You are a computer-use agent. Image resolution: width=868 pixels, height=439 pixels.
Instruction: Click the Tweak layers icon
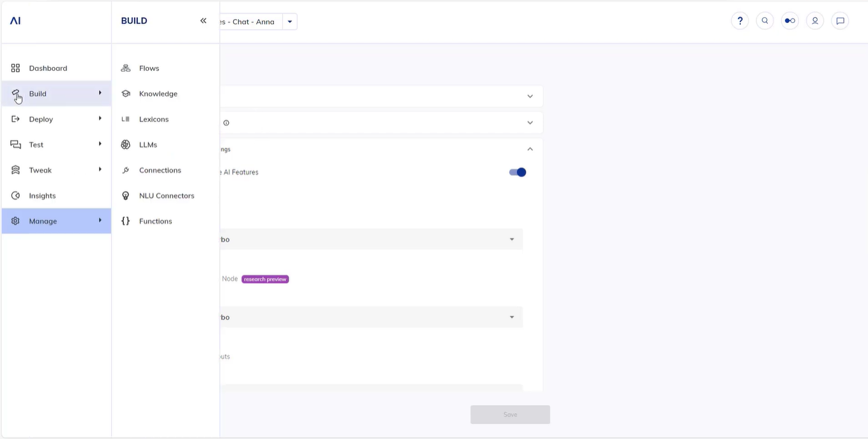pyautogui.click(x=15, y=170)
